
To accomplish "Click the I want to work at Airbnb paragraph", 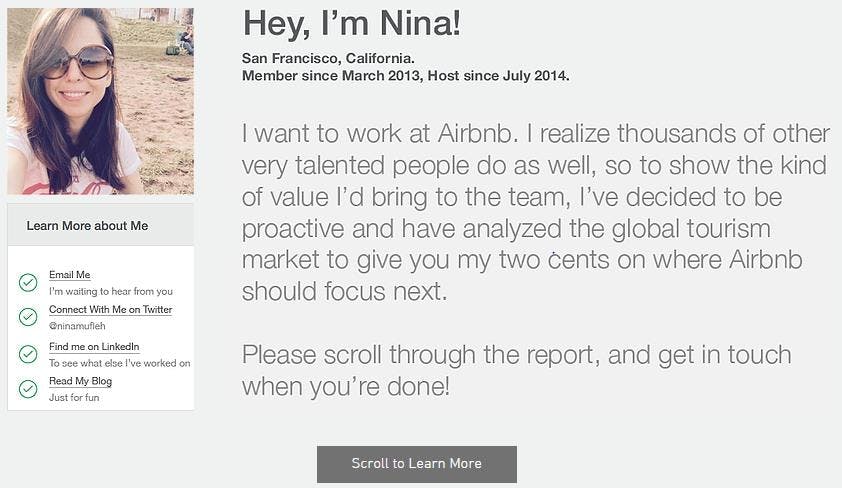I will point(536,213).
